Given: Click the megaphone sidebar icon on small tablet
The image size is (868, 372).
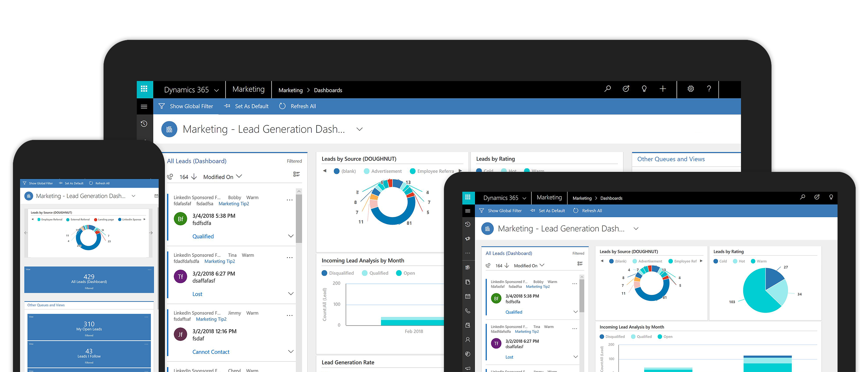Looking at the screenshot, I should pos(468,239).
